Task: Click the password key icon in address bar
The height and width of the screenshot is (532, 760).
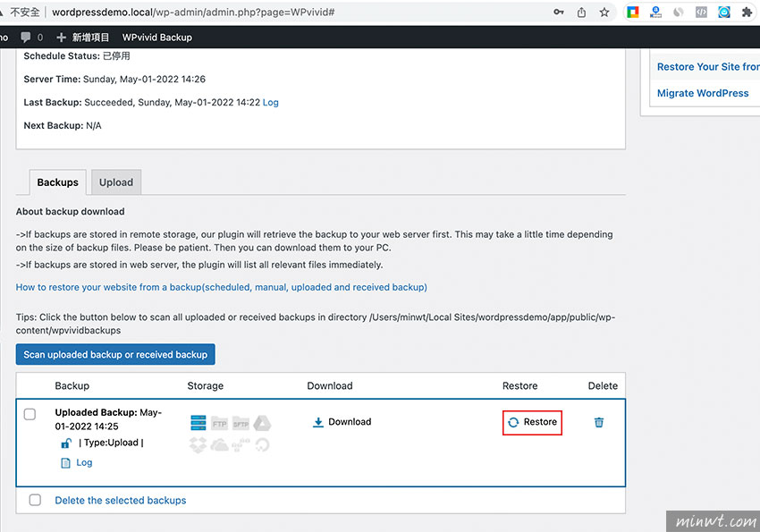Action: click(x=558, y=13)
